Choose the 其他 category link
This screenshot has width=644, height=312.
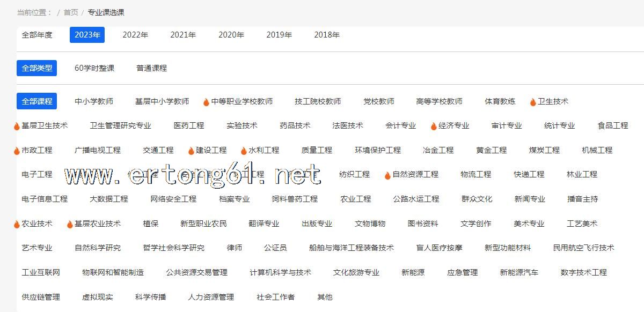coord(325,297)
